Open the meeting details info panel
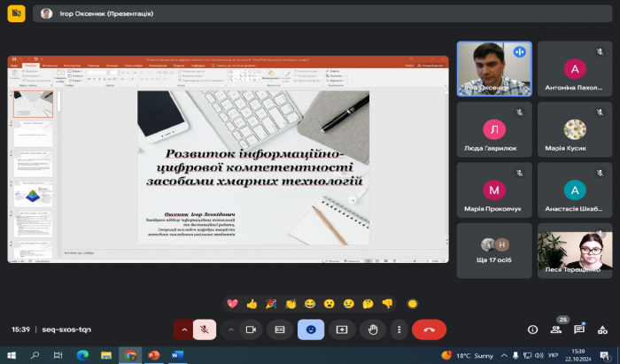The height and width of the screenshot is (364, 620). [532, 329]
